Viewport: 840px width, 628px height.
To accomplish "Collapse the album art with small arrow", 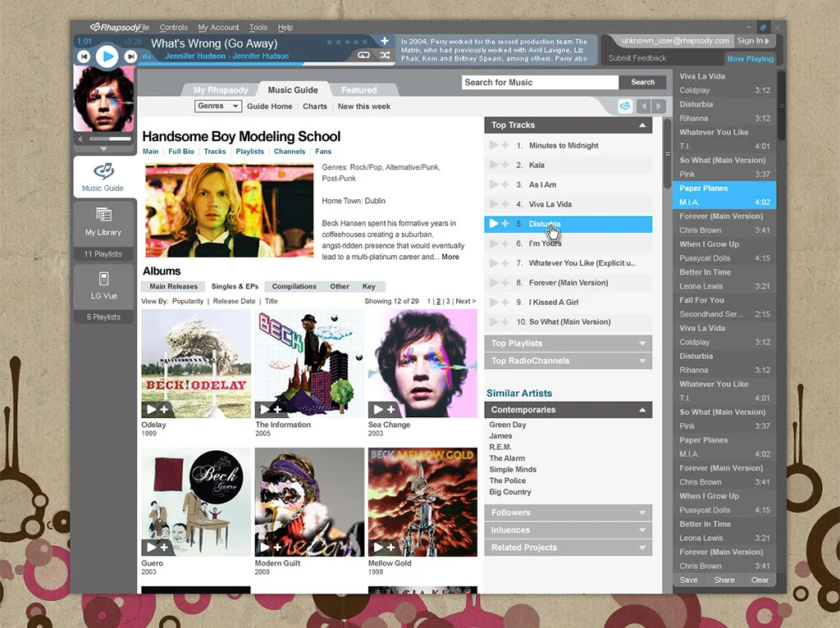I will (x=103, y=149).
